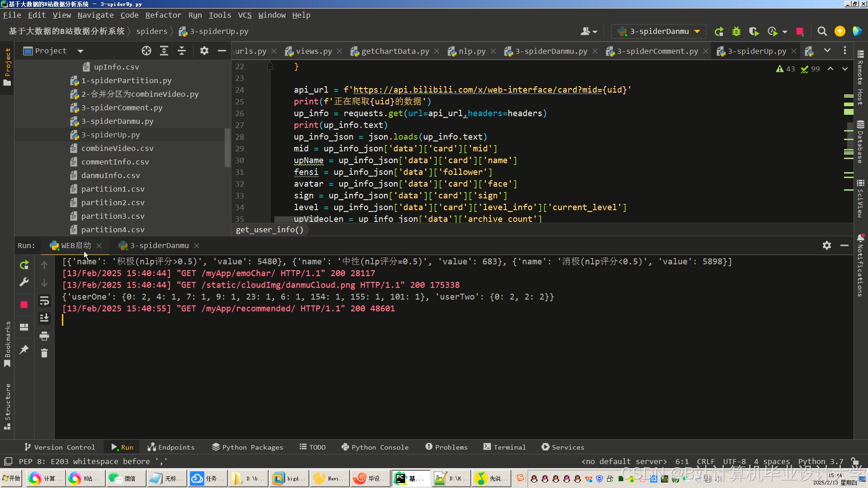This screenshot has height=488, width=868.
Task: Show hidden editor tabs dropdown chevron
Action: click(x=827, y=51)
